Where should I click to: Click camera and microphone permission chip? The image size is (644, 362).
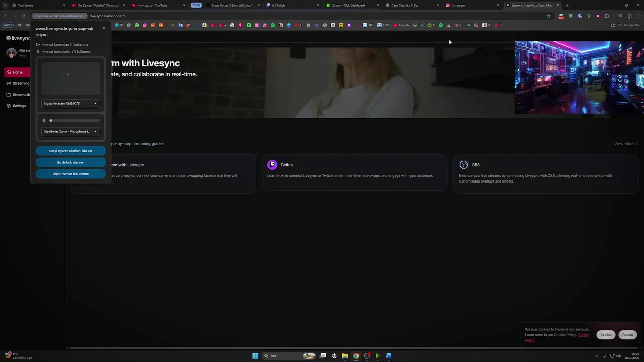point(59,16)
